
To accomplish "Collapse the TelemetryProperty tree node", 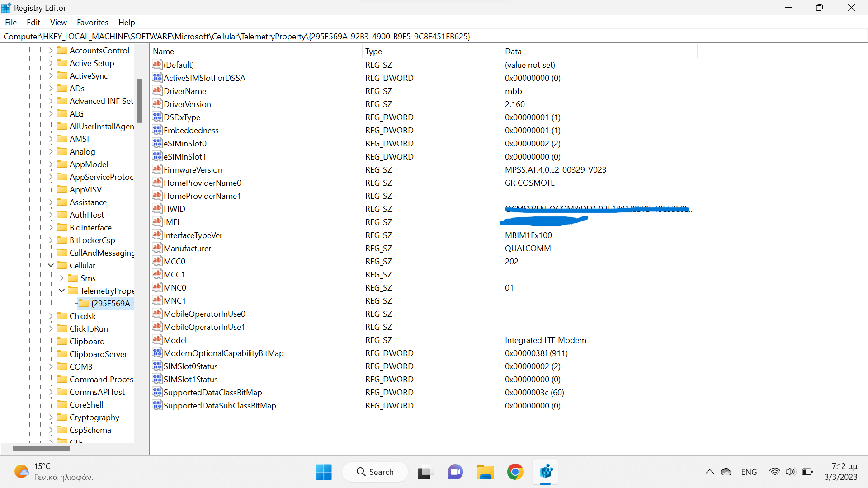I will click(61, 291).
